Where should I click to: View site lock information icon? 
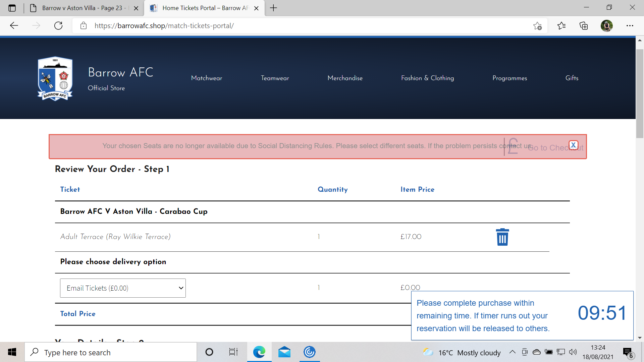click(x=84, y=25)
